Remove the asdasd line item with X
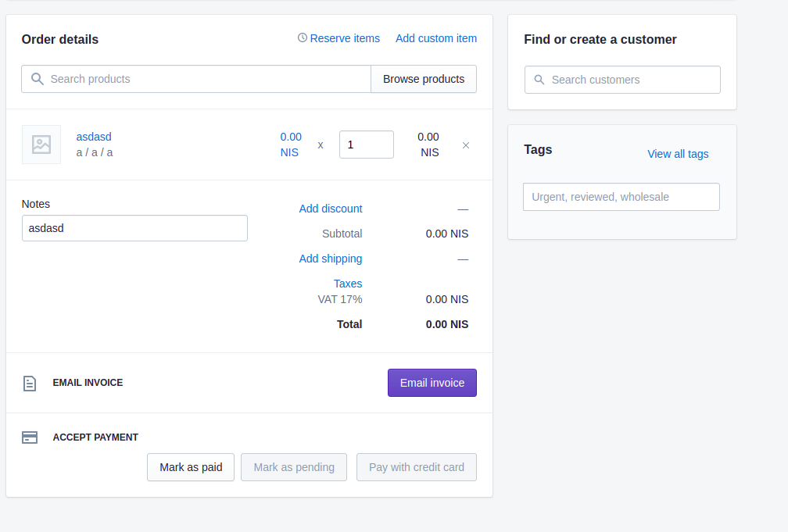 coord(466,145)
